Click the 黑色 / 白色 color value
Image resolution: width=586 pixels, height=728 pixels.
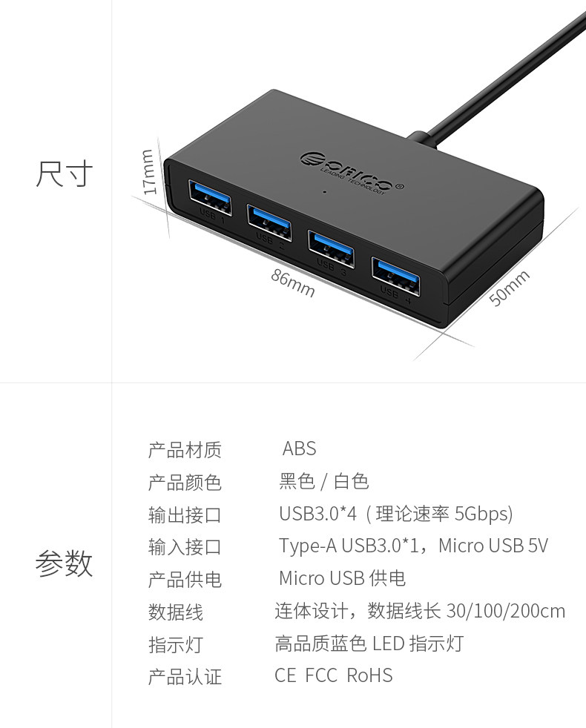pos(324,481)
